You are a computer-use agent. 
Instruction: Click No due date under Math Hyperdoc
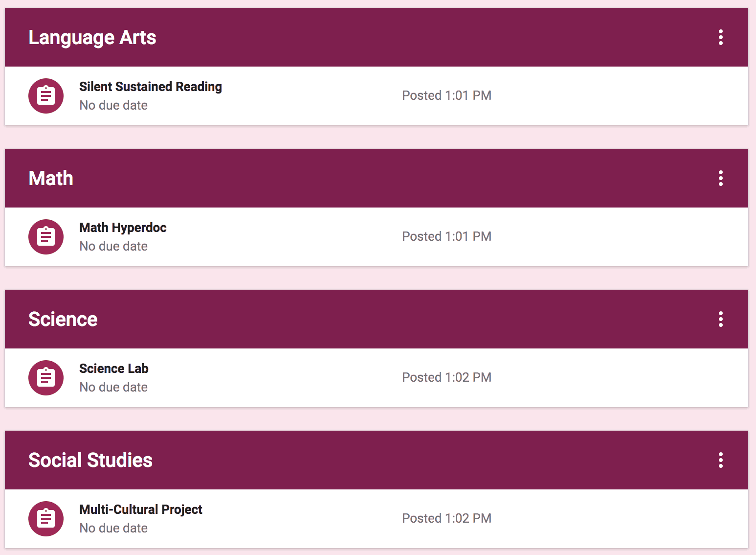[113, 246]
